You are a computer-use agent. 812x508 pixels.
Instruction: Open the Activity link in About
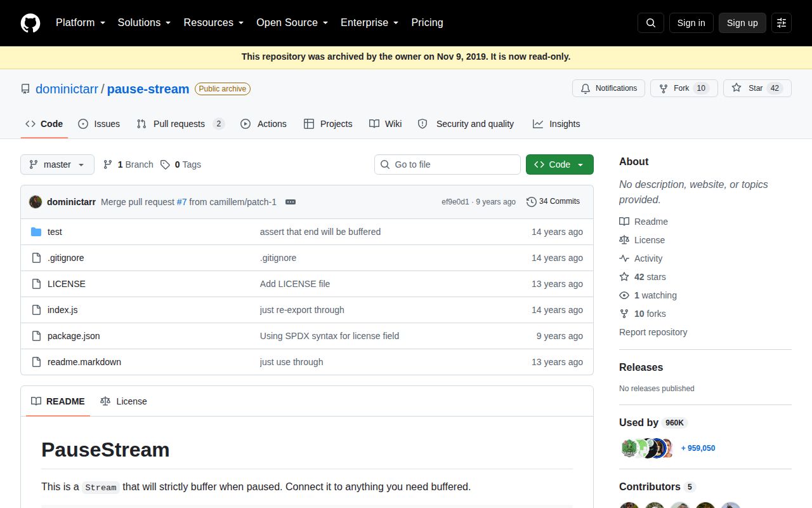641,258
